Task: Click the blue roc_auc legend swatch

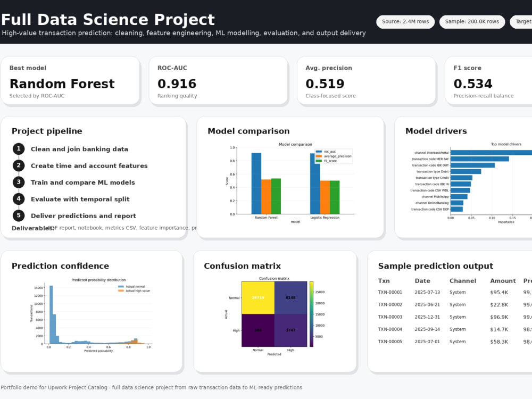Action: (x=319, y=152)
